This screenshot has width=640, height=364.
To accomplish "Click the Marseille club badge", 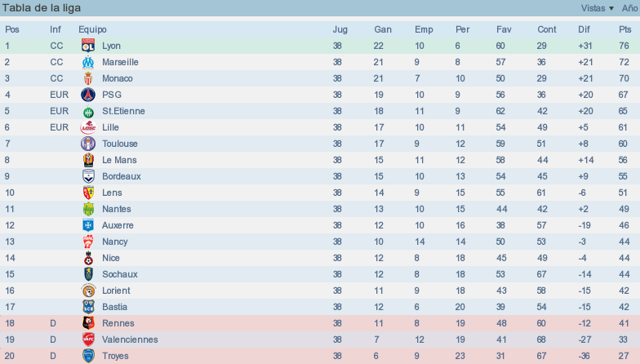I will coord(88,62).
